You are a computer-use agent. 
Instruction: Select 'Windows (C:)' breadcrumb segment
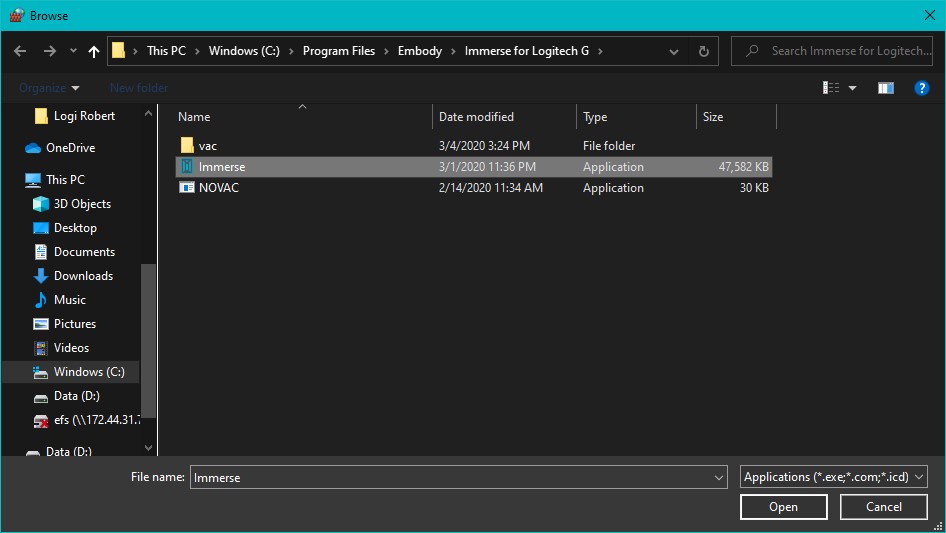click(x=244, y=51)
